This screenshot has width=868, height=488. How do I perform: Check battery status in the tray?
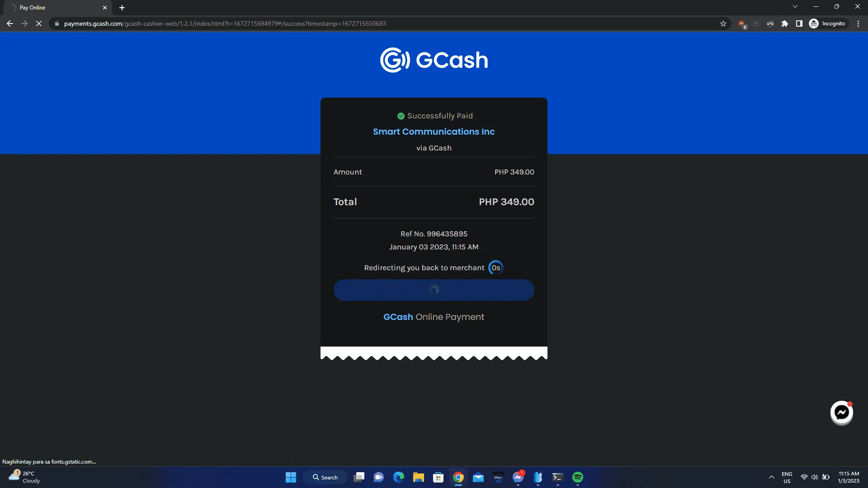826,477
